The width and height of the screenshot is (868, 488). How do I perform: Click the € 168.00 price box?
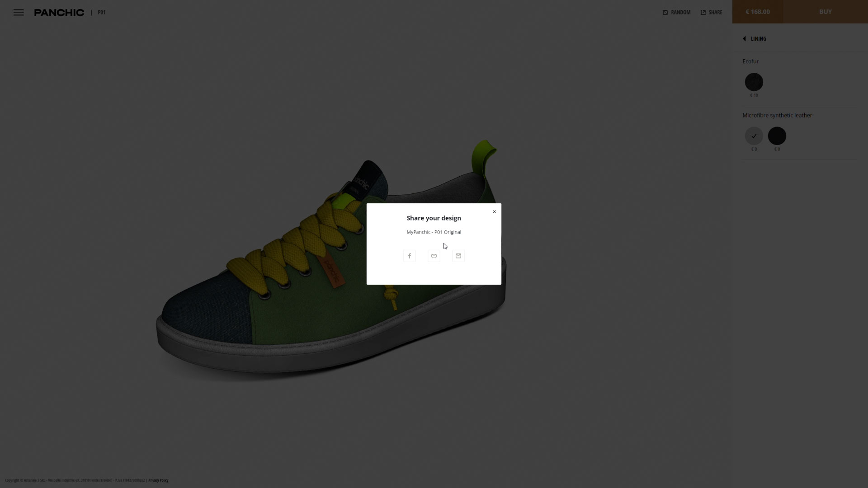(758, 12)
